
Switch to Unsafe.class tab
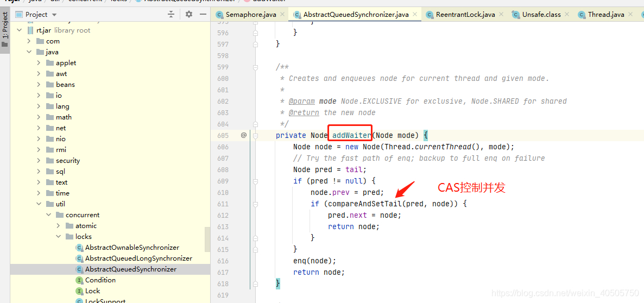coord(541,14)
